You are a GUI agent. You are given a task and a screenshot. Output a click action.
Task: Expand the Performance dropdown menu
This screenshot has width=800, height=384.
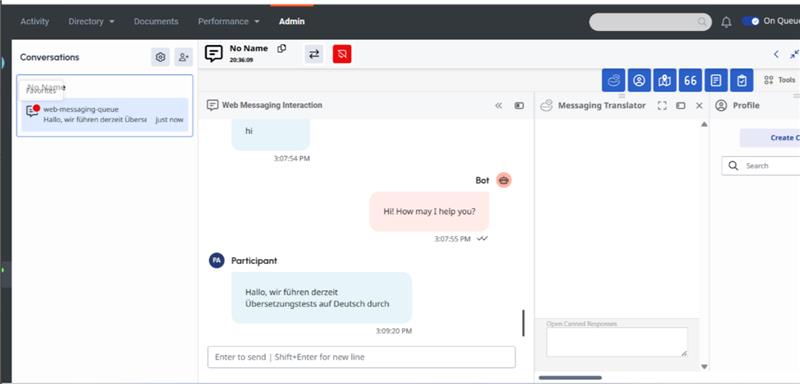click(x=229, y=21)
